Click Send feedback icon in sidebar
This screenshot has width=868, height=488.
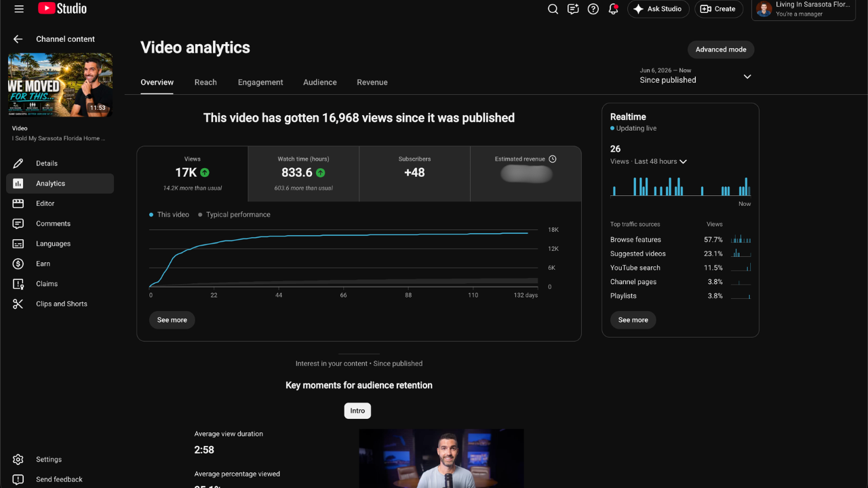tap(18, 479)
